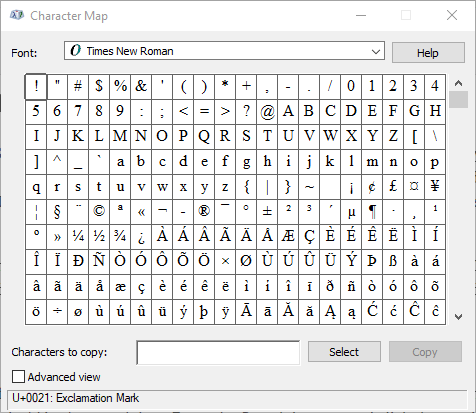Select the plus-minus ± symbol
The image size is (476, 413).
[267, 211]
